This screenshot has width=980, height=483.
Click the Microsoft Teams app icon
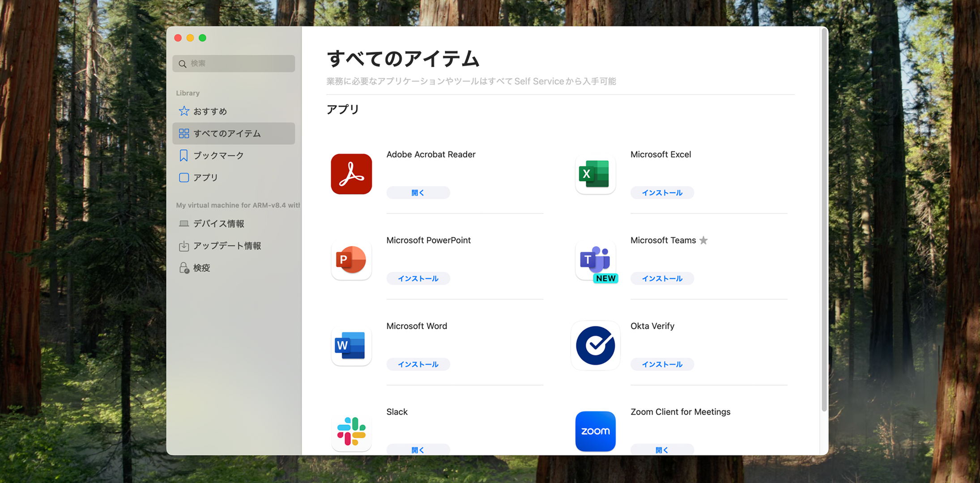click(595, 260)
